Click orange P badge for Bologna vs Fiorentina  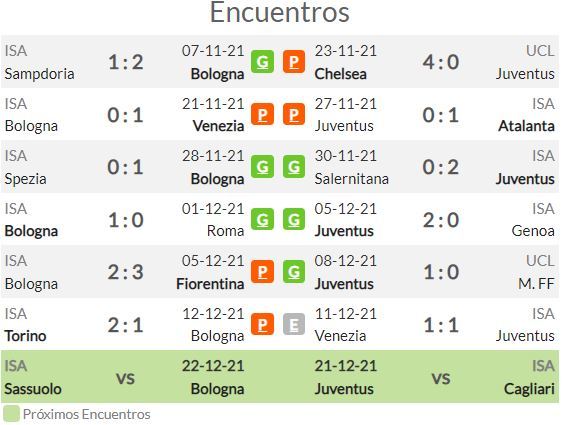[x=262, y=272]
